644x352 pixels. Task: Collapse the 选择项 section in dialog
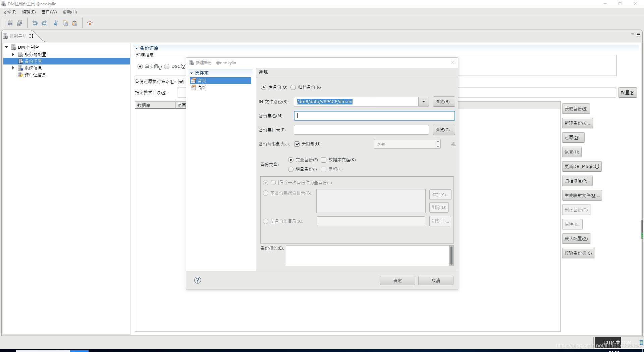[192, 73]
